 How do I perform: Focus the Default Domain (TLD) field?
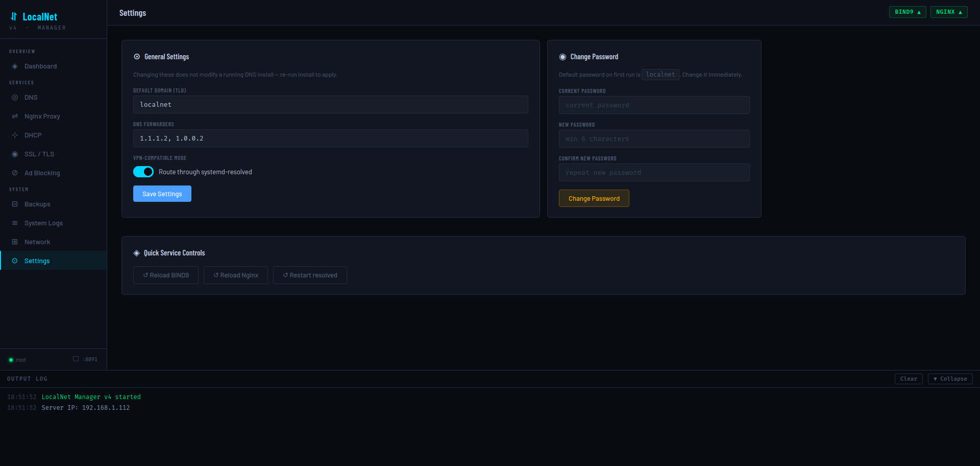tap(331, 104)
